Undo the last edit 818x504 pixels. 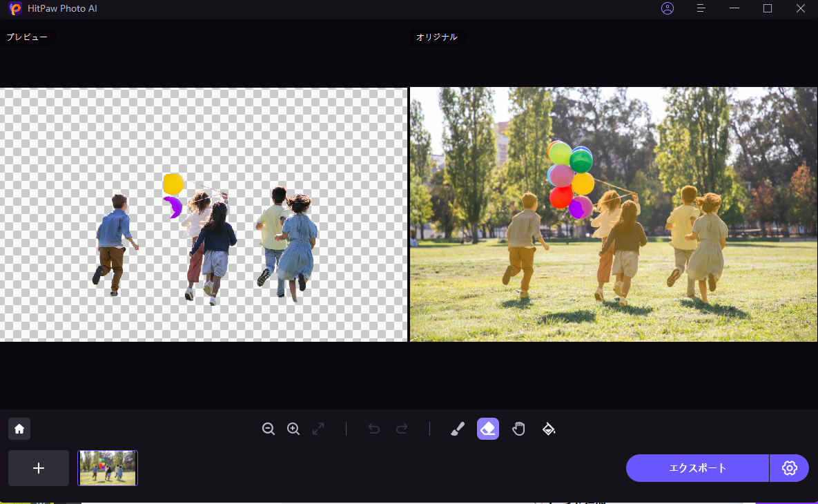point(374,429)
